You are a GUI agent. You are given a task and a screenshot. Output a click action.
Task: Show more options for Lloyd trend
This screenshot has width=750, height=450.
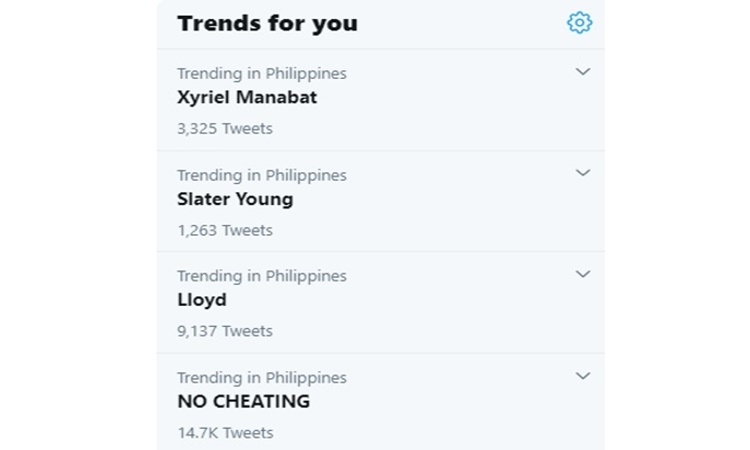[x=583, y=274]
